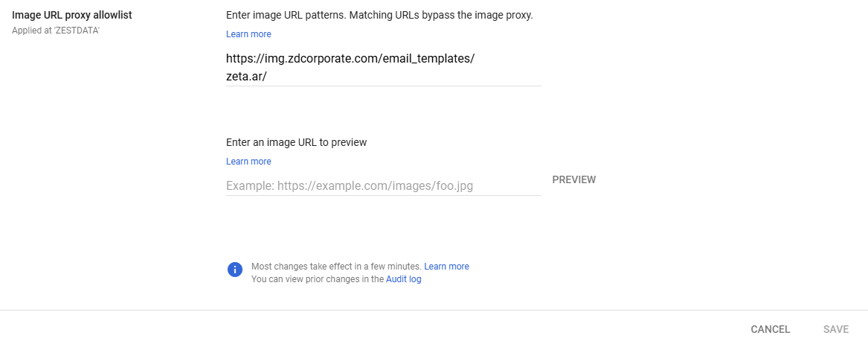The image size is (868, 344).
Task: Click the img.zdcorporate.com line in the patterns field
Action: tap(350, 59)
